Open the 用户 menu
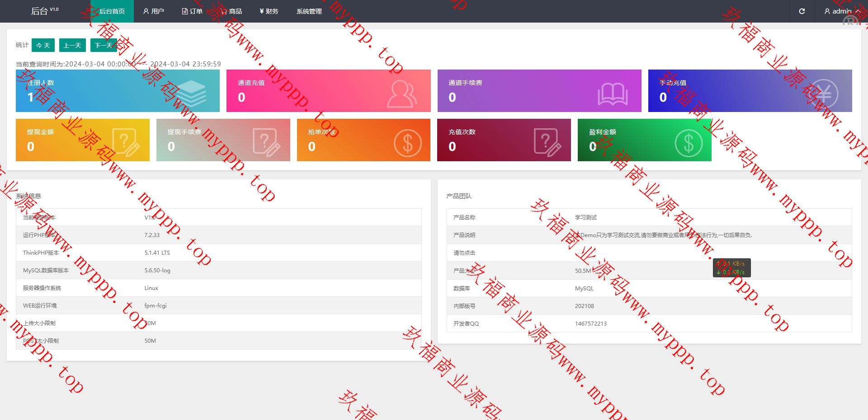The image size is (868, 420). click(153, 11)
